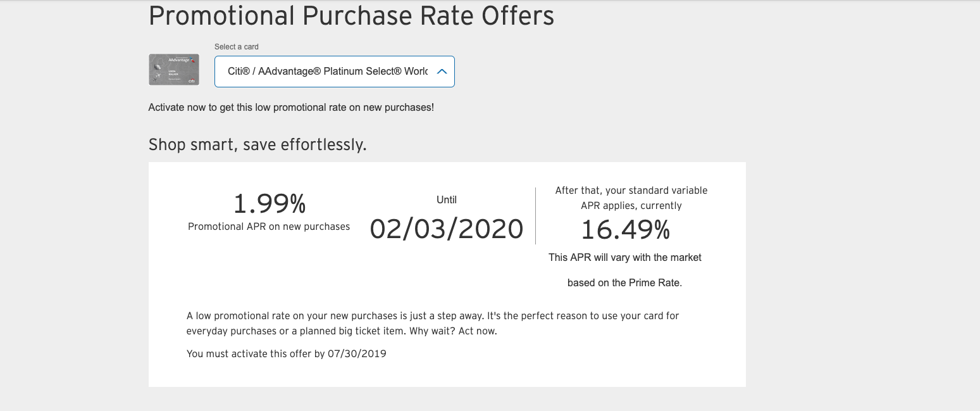Viewport: 980px width, 411px height.
Task: Click the "Until" label above the date
Action: 447,200
